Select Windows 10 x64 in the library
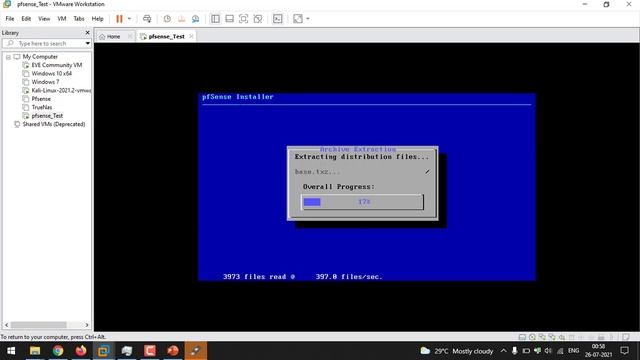Image resolution: width=640 pixels, height=360 pixels. coord(51,73)
